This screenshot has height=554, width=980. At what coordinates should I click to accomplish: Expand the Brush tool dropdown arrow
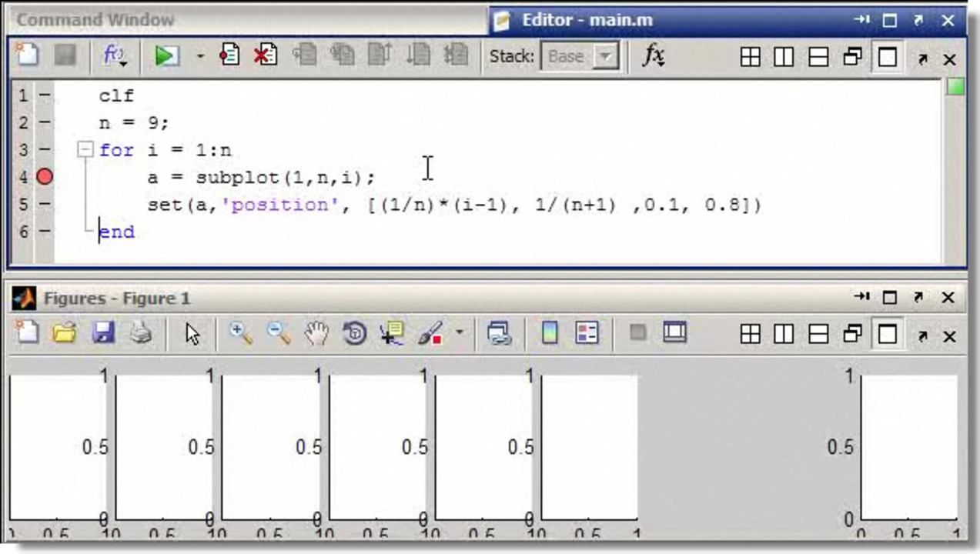(x=460, y=333)
